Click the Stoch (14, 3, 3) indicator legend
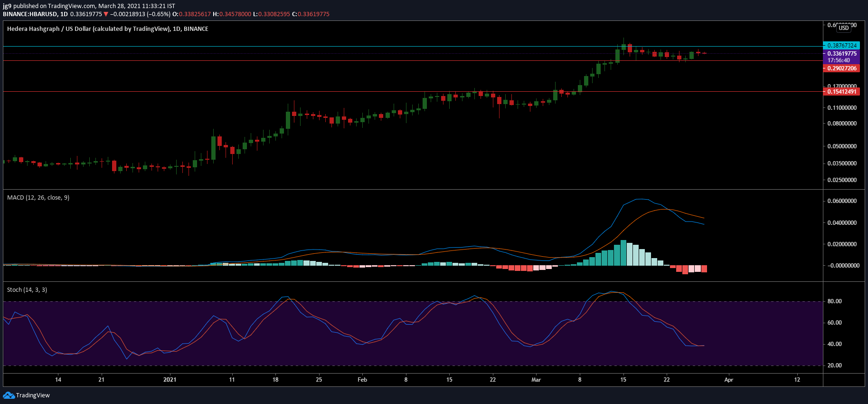 (x=27, y=290)
